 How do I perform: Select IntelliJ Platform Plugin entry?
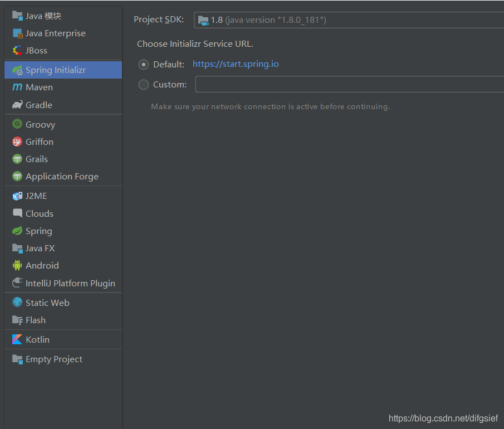[63, 283]
